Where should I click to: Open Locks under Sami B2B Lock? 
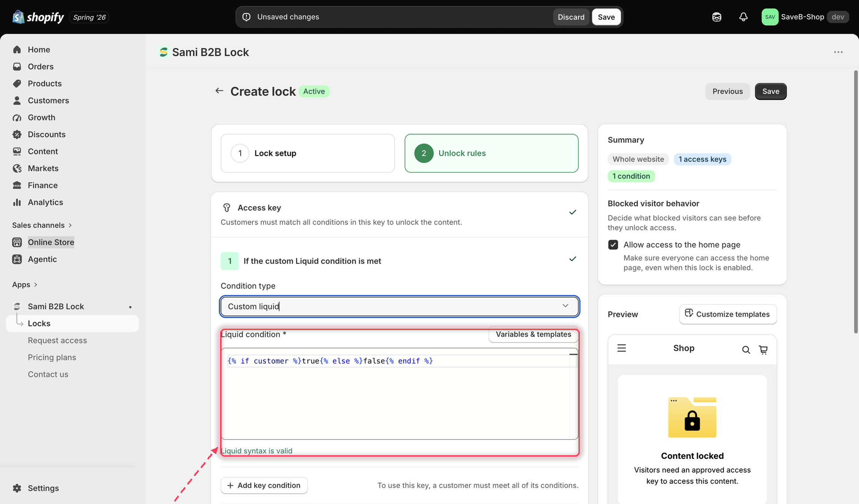click(72, 323)
